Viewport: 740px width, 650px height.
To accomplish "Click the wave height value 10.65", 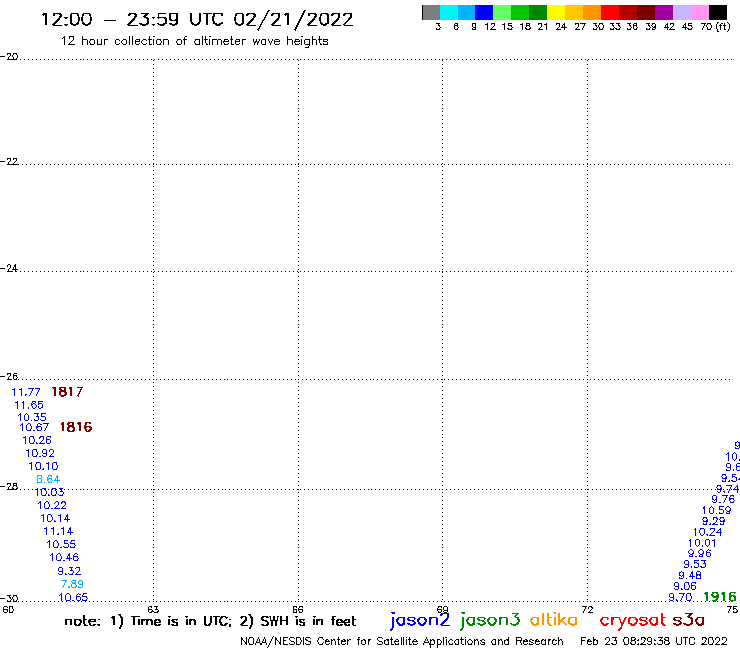I will [x=73, y=597].
